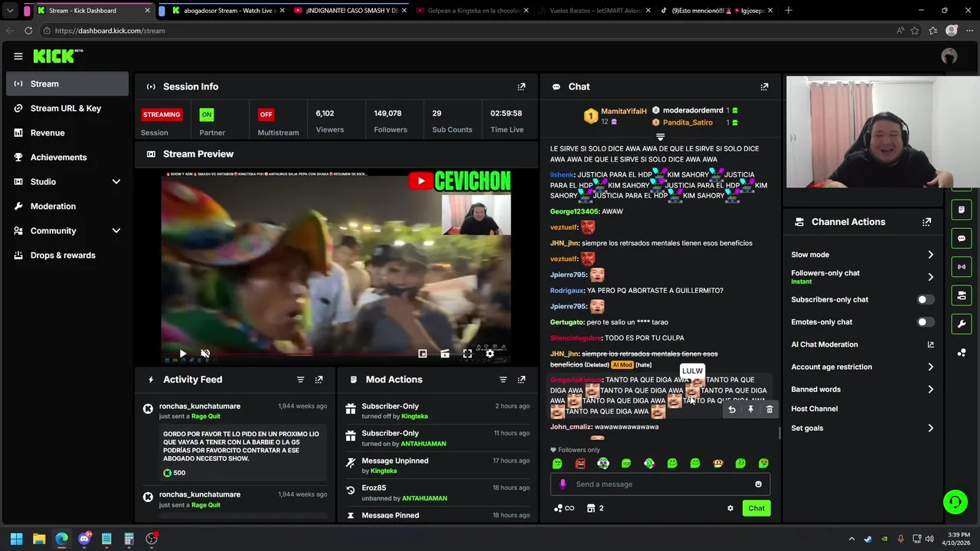Pop out the Channel Actions panel

point(926,222)
